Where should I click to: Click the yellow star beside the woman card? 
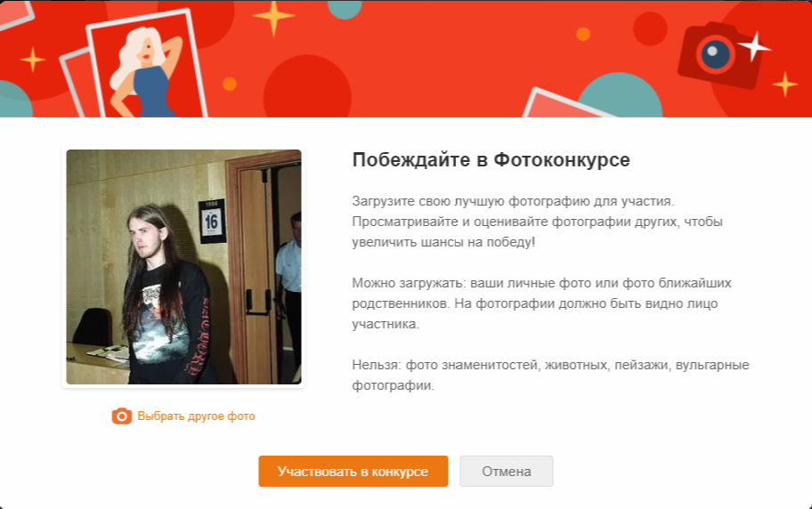pos(33,60)
